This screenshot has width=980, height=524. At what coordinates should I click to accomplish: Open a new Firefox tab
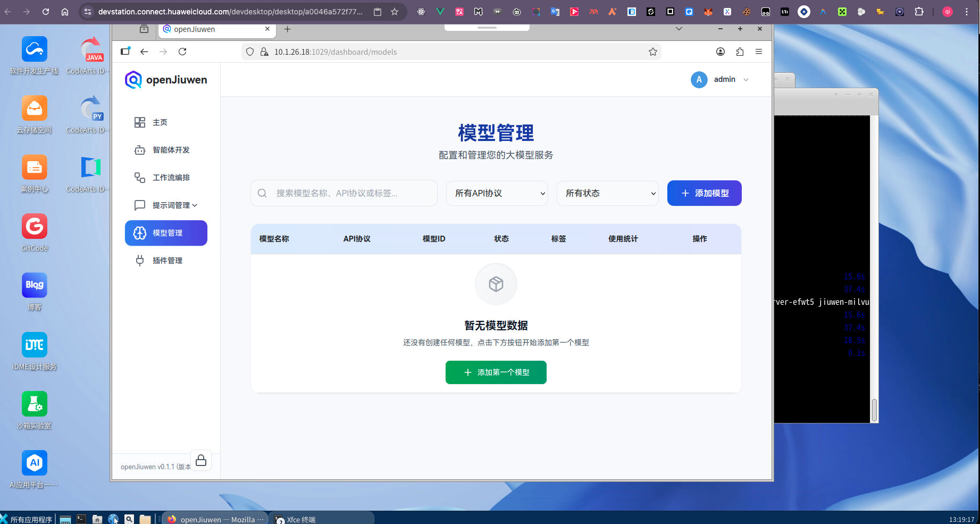click(287, 29)
